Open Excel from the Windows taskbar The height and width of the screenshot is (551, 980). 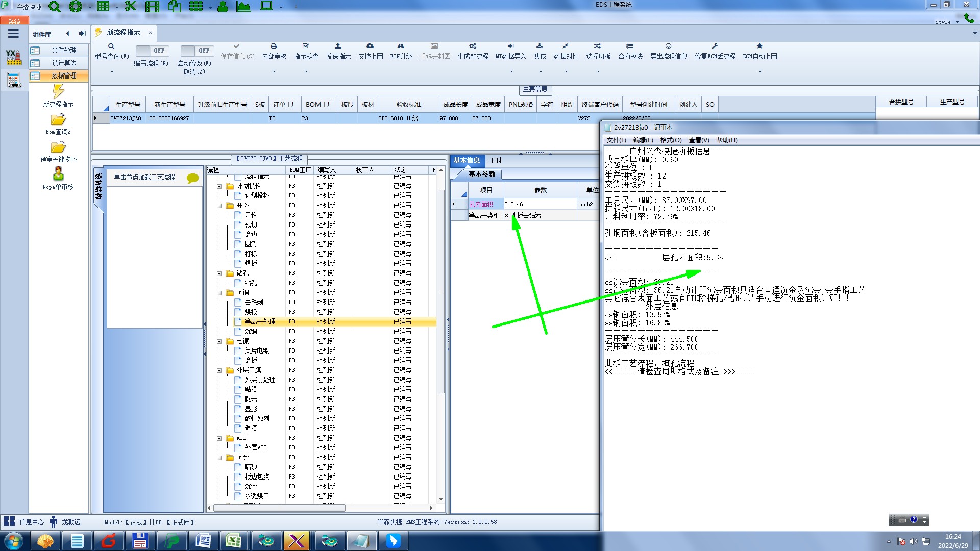(234, 540)
